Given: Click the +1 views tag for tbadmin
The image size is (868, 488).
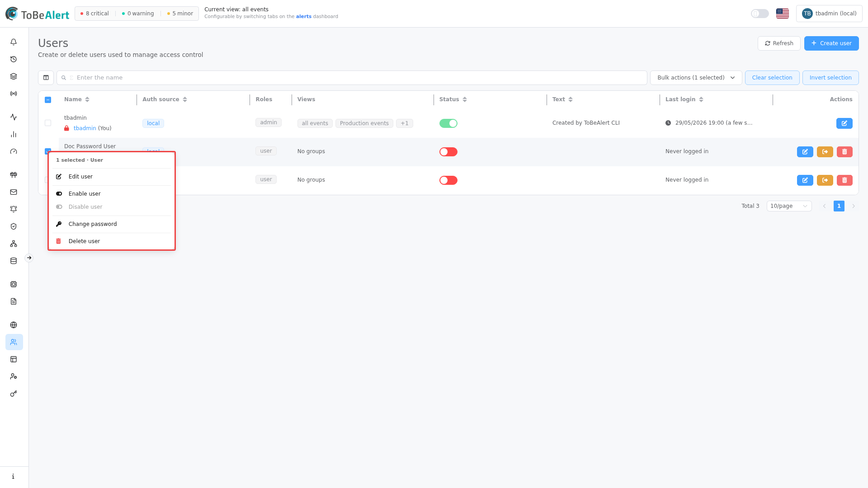Looking at the screenshot, I should [404, 123].
